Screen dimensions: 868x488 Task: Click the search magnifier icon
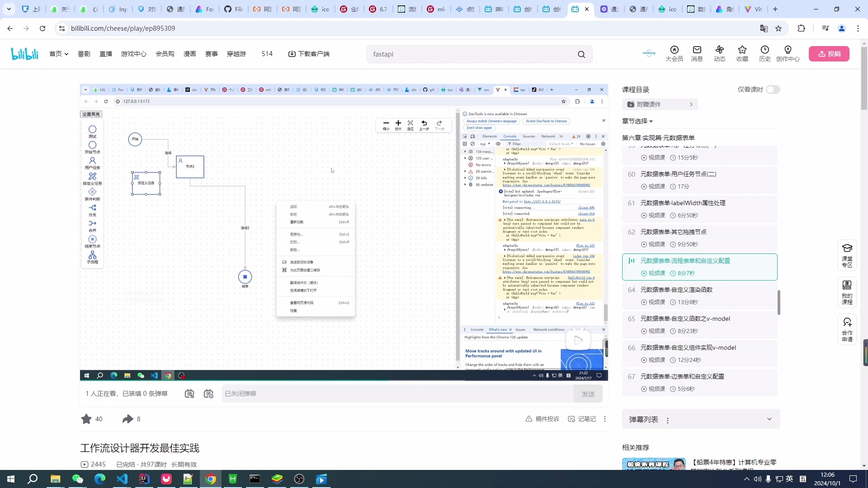581,54
